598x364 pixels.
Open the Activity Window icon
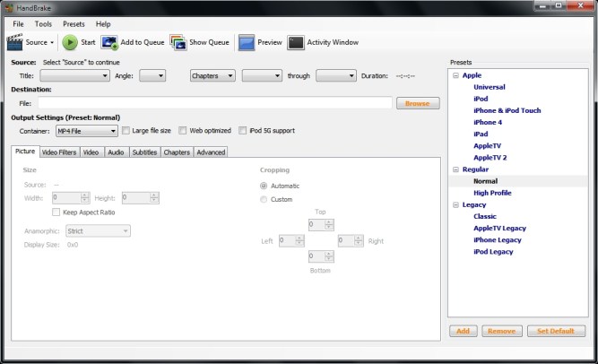296,42
